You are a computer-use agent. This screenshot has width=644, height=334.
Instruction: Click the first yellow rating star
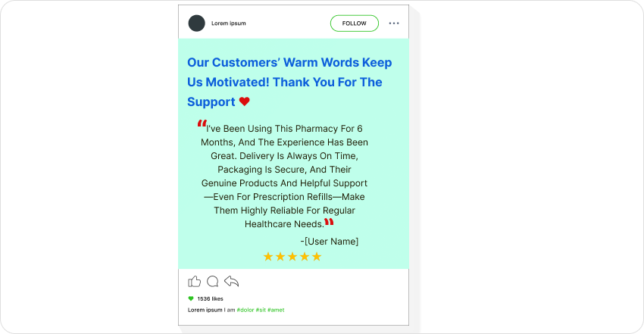pos(268,257)
